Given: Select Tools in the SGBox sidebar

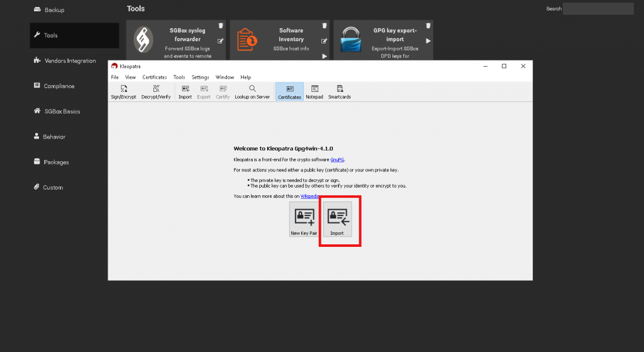Looking at the screenshot, I should 74,35.
